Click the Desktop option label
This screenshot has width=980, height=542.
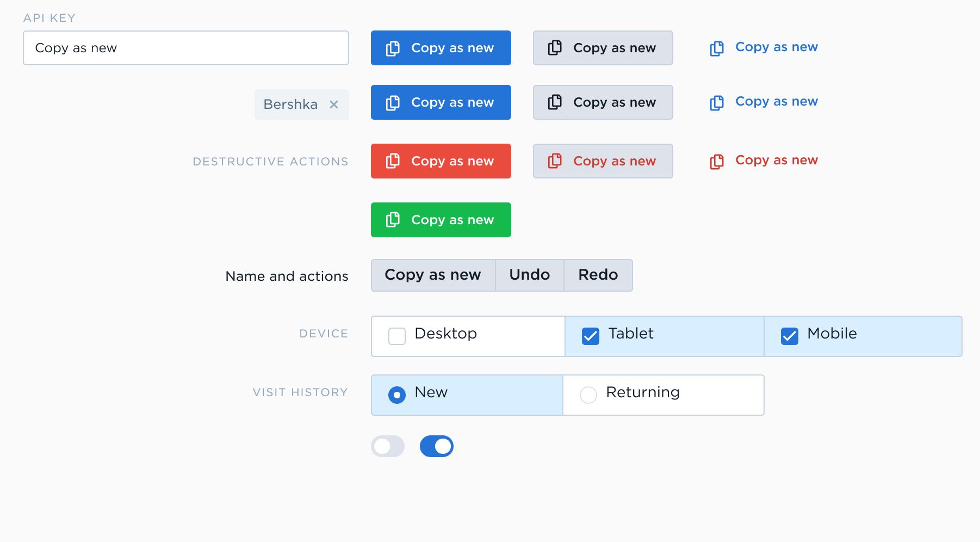(445, 334)
